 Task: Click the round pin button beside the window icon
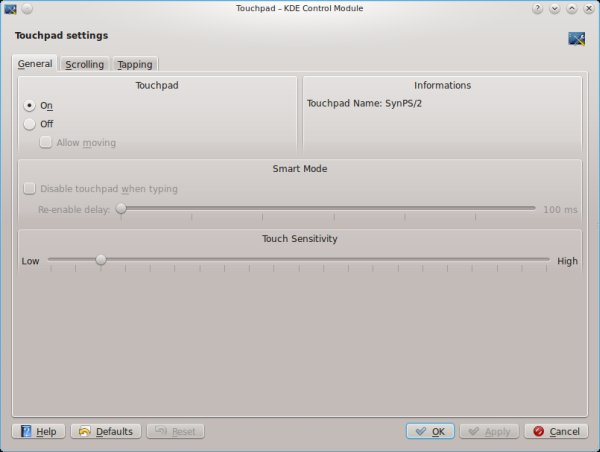point(27,8)
